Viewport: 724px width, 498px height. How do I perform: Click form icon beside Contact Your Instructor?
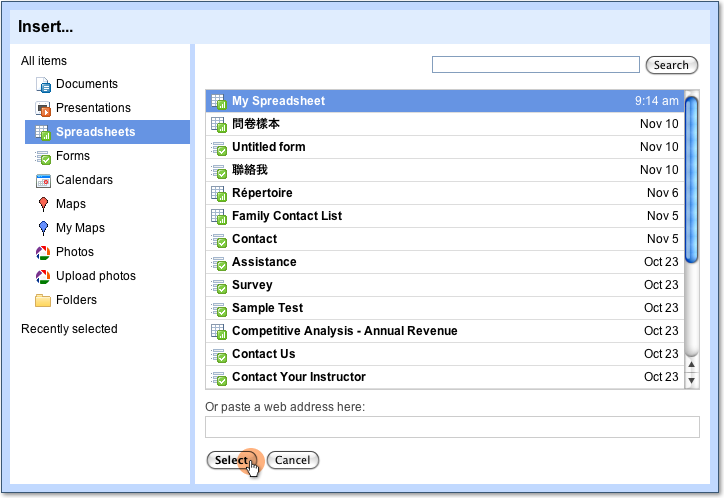click(x=218, y=378)
